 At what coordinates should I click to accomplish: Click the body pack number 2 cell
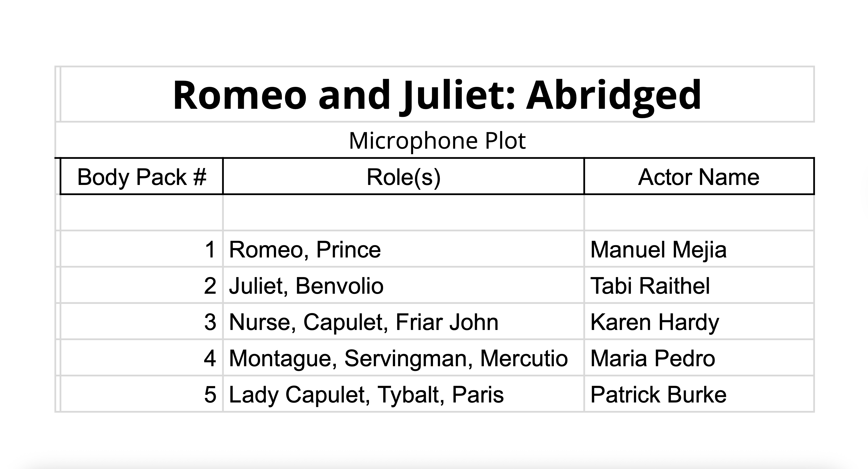tap(142, 286)
